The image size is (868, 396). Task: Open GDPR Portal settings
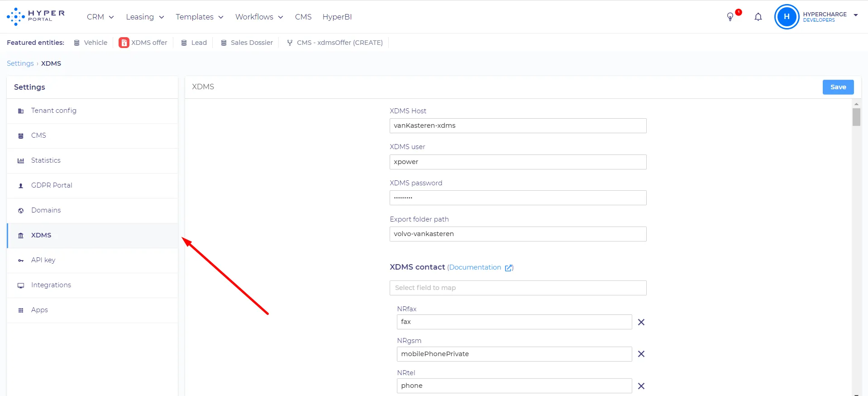(x=92, y=186)
